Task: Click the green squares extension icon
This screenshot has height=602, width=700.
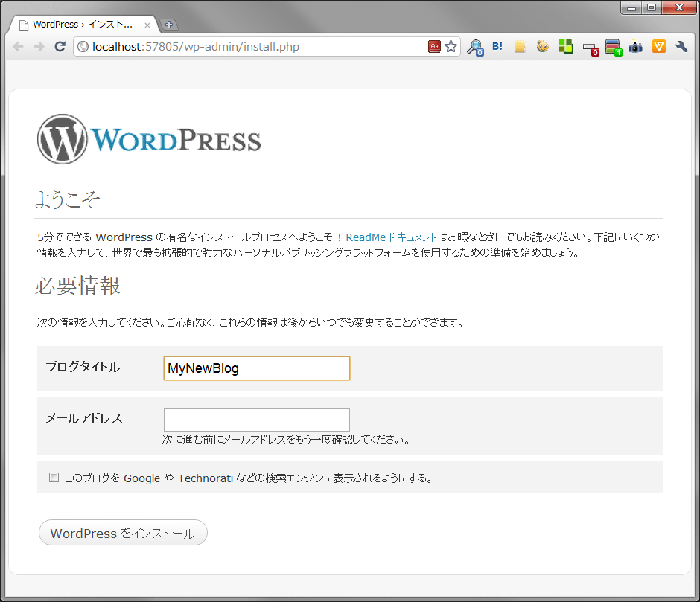Action: click(x=566, y=46)
